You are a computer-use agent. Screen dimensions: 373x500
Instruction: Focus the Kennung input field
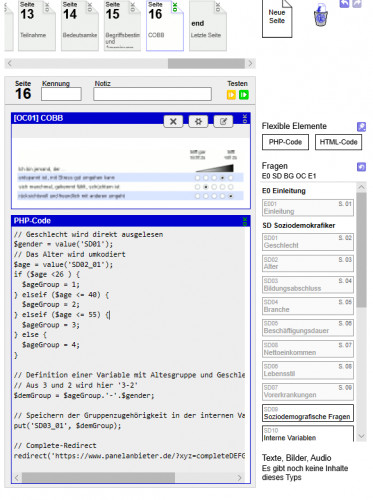(61, 94)
